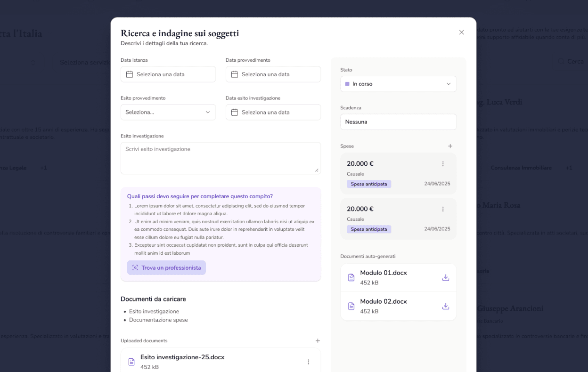The height and width of the screenshot is (372, 588).
Task: Click the Modulo 01.docx file icon
Action: 351,277
